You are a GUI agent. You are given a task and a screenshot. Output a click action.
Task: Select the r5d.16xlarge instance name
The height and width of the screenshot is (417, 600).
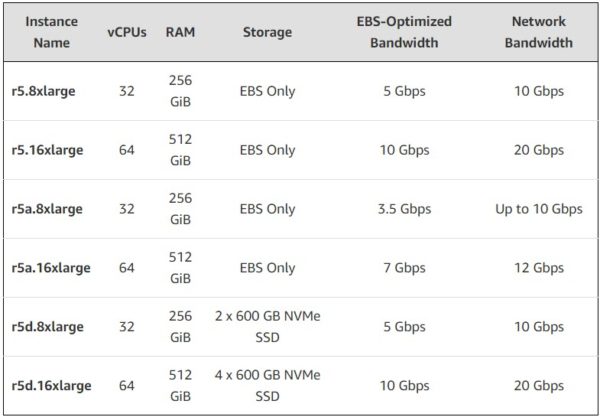click(51, 386)
